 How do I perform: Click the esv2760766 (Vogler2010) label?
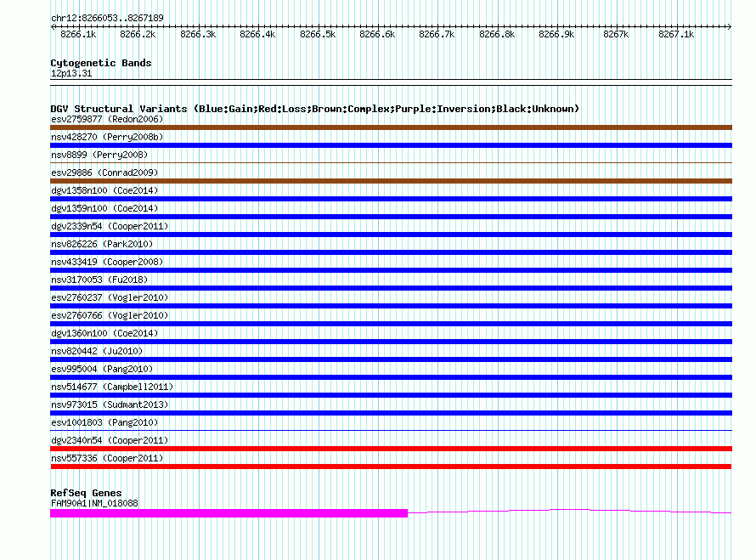pyautogui.click(x=110, y=315)
